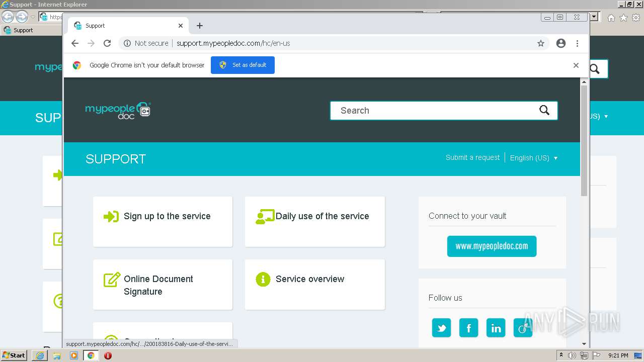Click the taskbar clock showing 9:21 PM
The width and height of the screenshot is (644, 362).
click(618, 355)
